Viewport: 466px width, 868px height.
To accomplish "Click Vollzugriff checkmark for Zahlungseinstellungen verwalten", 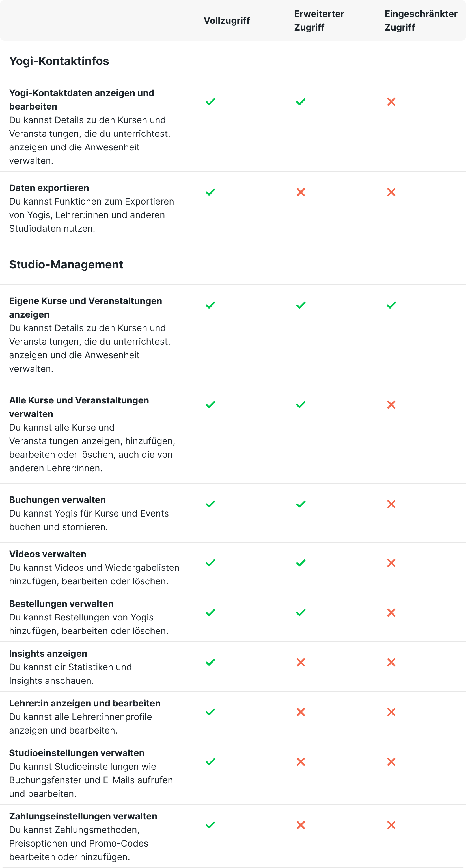I will pyautogui.click(x=210, y=825).
